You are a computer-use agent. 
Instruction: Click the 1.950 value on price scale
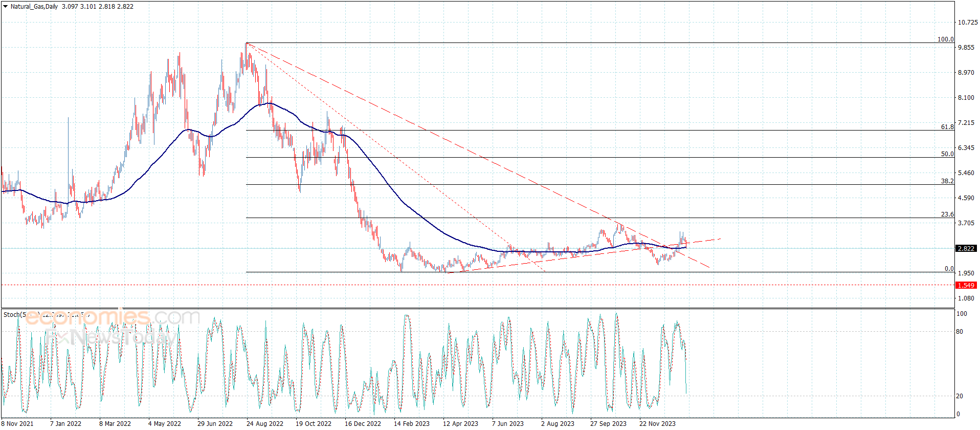click(966, 273)
